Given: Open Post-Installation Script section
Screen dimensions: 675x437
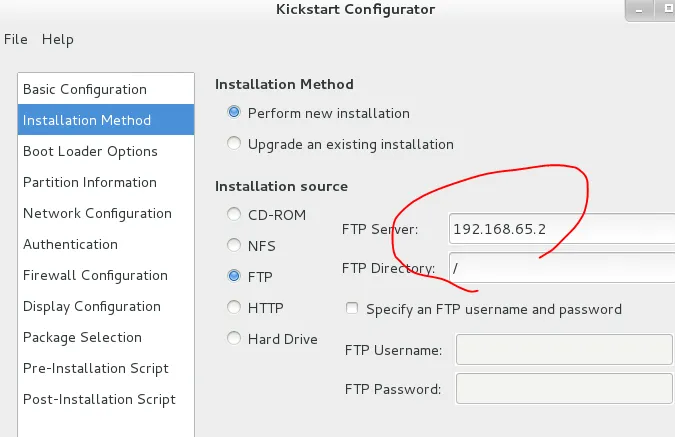Looking at the screenshot, I should (x=99, y=399).
